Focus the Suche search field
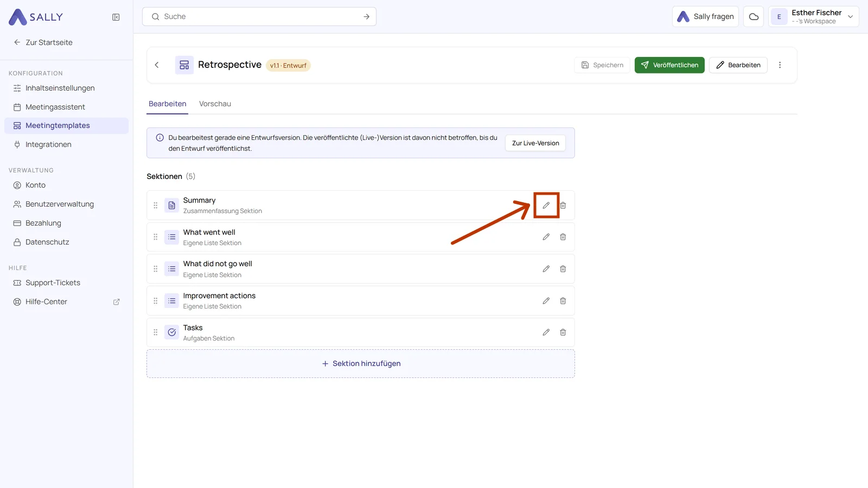868x488 pixels. pyautogui.click(x=259, y=17)
